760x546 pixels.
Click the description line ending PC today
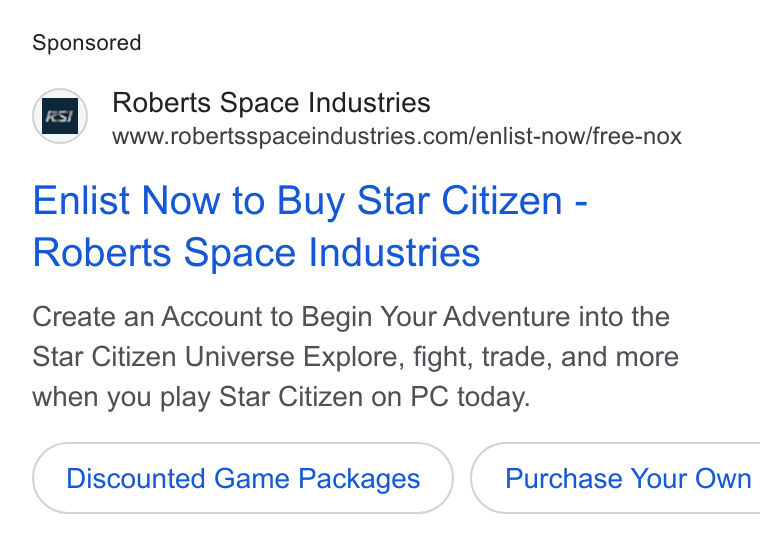(281, 398)
